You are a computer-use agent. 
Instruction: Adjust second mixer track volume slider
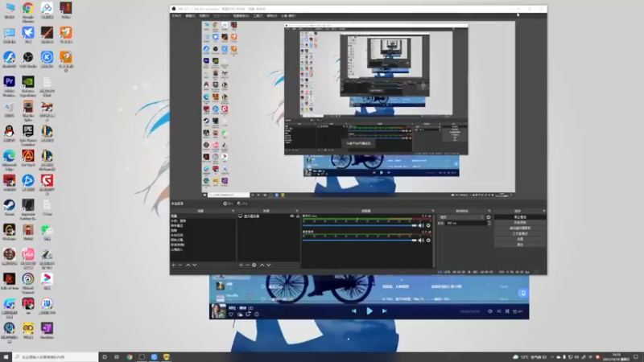click(360, 240)
